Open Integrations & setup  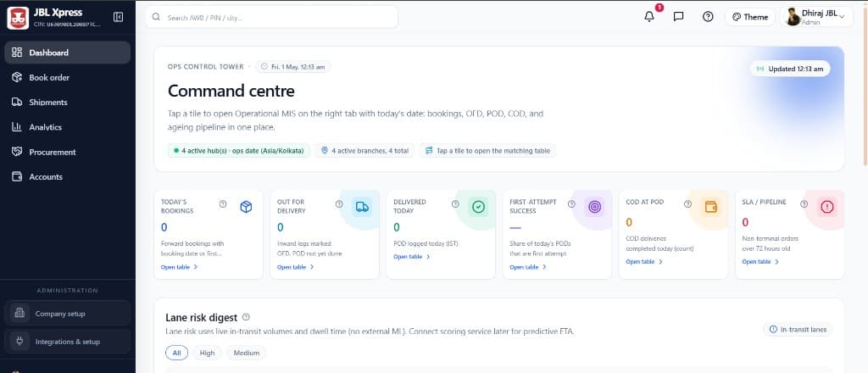pos(68,342)
